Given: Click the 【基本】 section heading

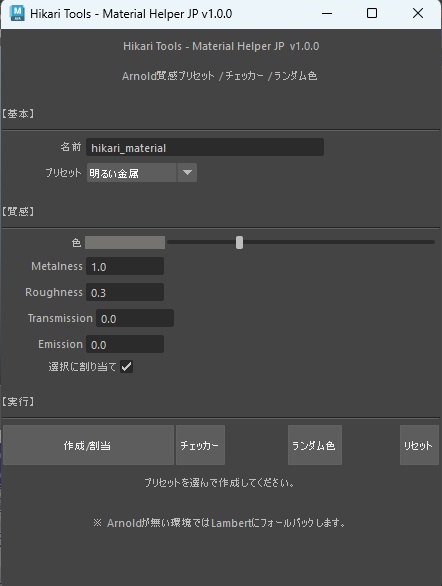Looking at the screenshot, I should coord(18,114).
